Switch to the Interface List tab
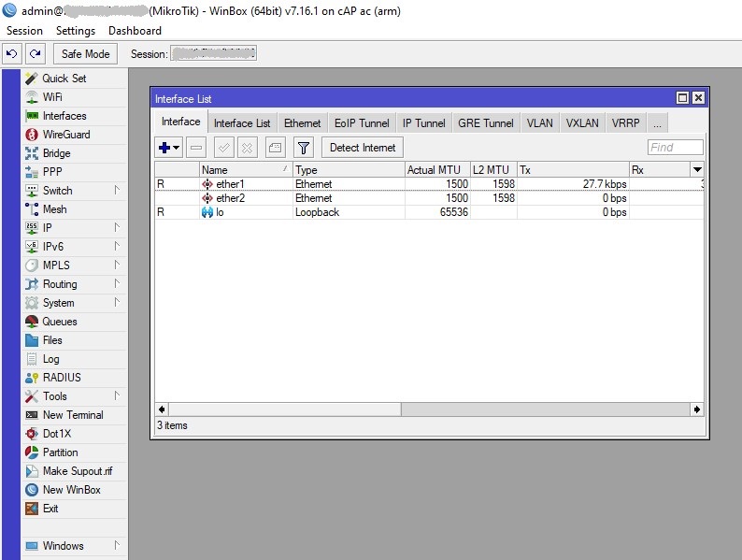The image size is (742, 560). tap(242, 123)
